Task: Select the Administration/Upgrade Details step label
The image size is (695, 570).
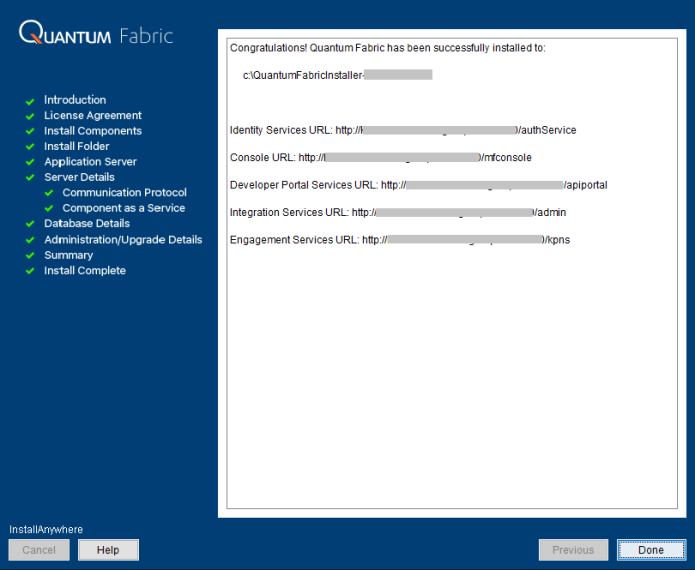Action: click(x=123, y=240)
